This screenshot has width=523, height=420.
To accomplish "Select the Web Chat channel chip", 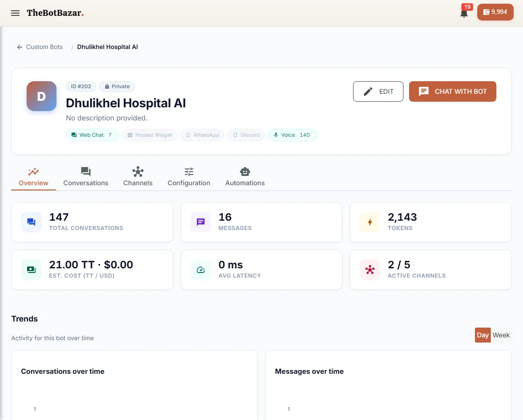I will pyautogui.click(x=92, y=135).
